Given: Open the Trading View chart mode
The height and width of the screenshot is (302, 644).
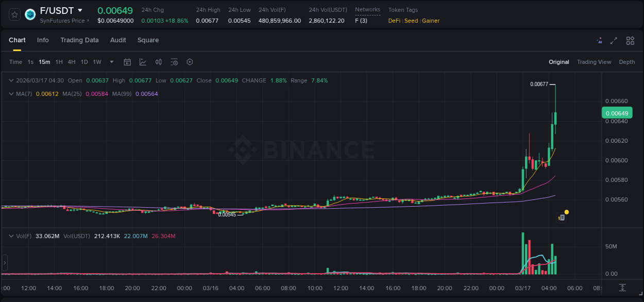Looking at the screenshot, I should pos(594,62).
